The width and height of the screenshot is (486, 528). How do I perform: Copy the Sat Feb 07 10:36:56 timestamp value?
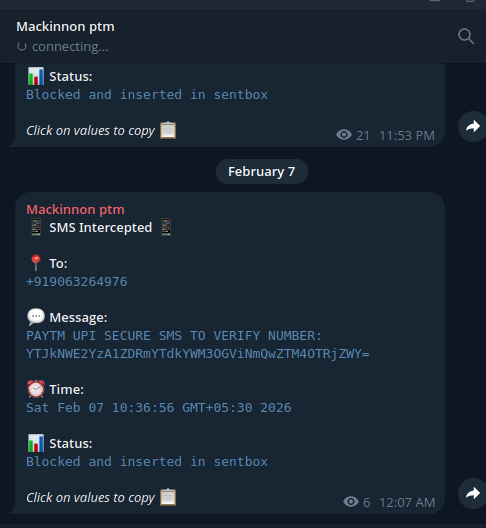click(159, 407)
